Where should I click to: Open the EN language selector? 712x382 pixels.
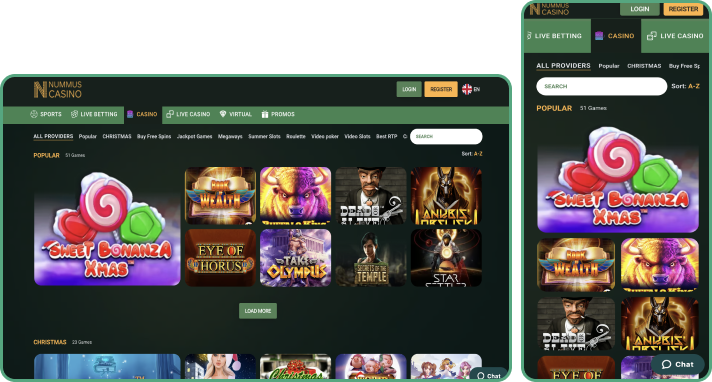point(471,89)
